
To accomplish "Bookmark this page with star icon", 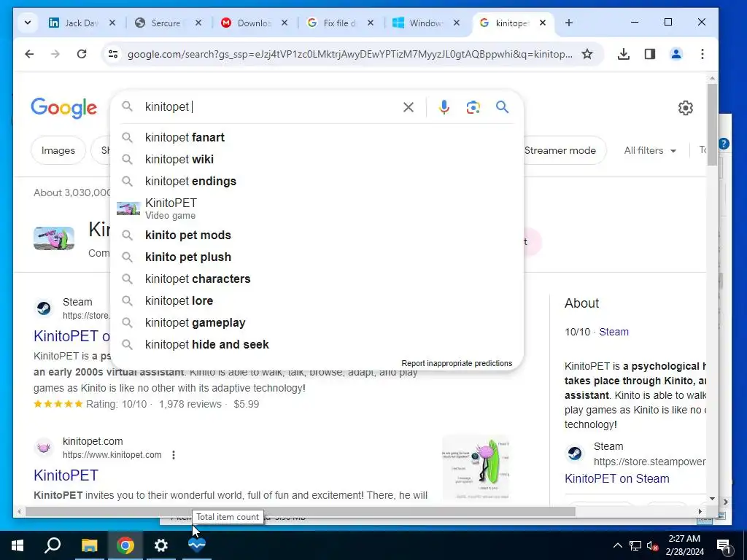I will pyautogui.click(x=587, y=54).
